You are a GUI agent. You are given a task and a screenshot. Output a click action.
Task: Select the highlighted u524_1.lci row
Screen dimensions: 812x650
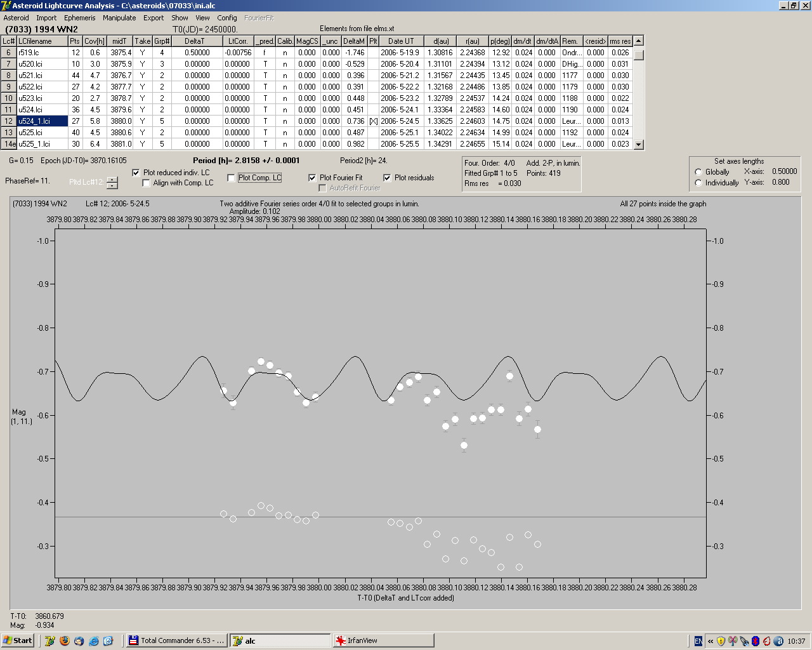[x=317, y=121]
